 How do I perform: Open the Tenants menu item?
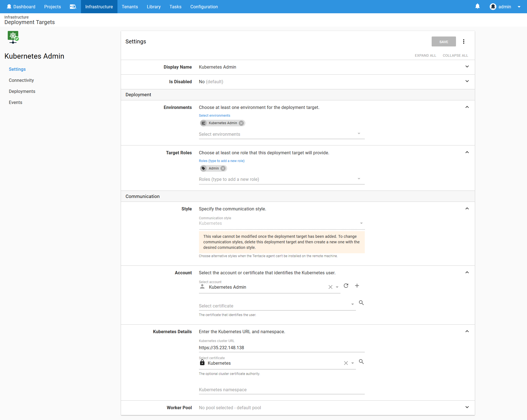[x=130, y=6]
